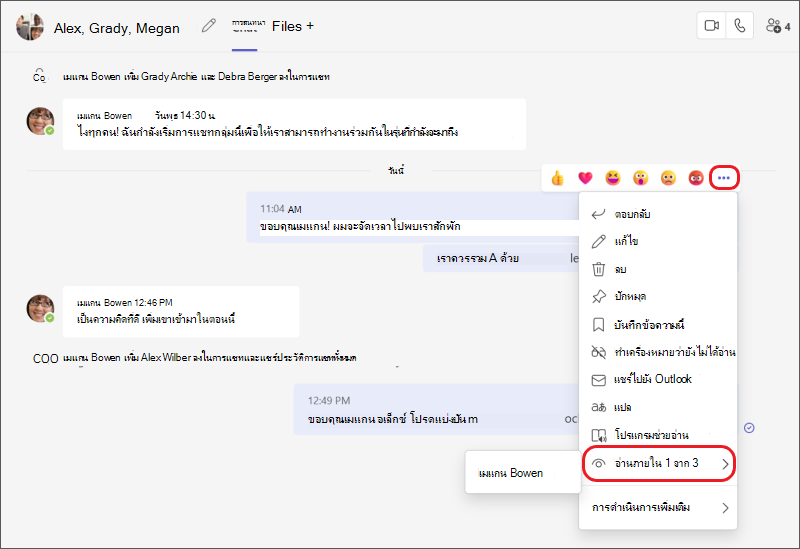Choose ปักหมุด (Pin) from the menu
Screen dimensions: 800x549
point(658,296)
